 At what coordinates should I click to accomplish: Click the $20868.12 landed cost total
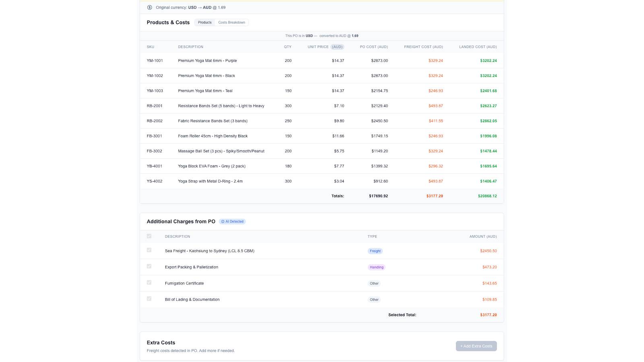point(487,196)
